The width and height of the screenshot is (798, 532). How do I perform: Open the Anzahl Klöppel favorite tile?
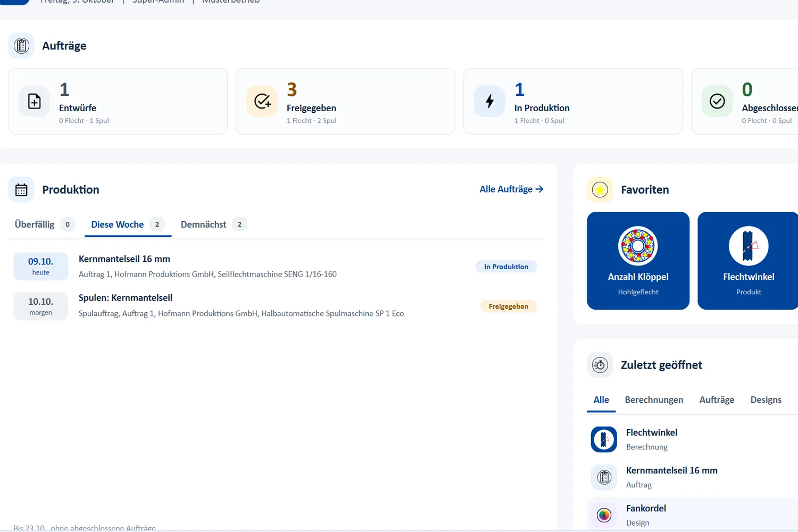click(638, 261)
